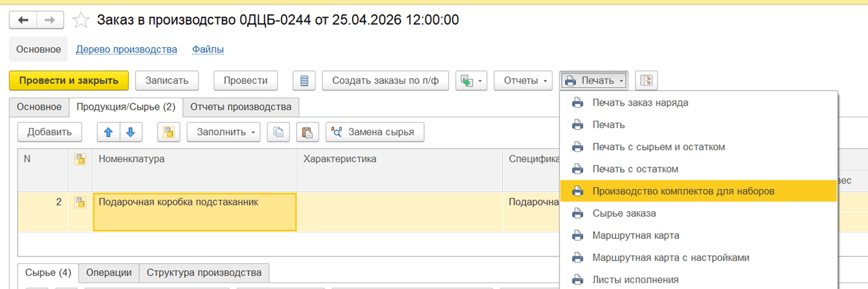Click the panel icon right of Печать

tap(647, 80)
